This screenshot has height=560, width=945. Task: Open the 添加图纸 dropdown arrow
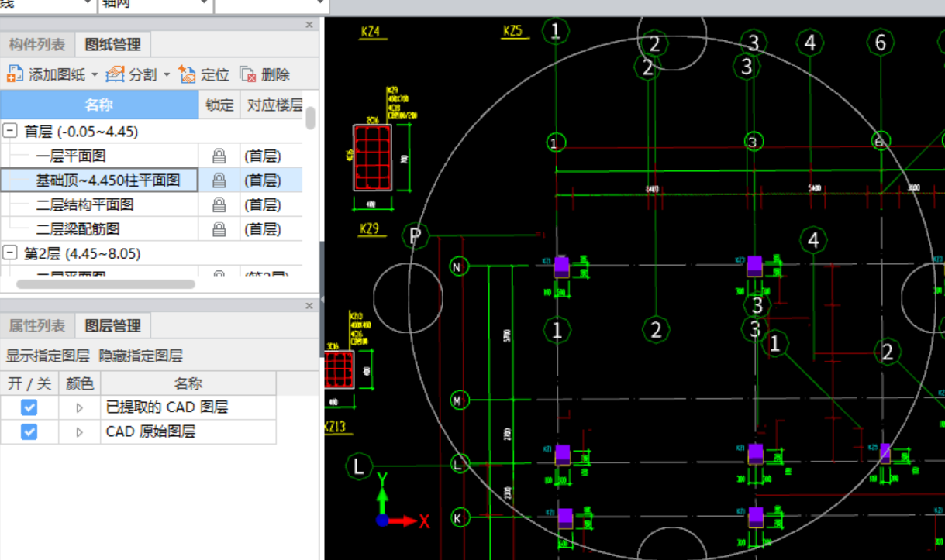[95, 75]
